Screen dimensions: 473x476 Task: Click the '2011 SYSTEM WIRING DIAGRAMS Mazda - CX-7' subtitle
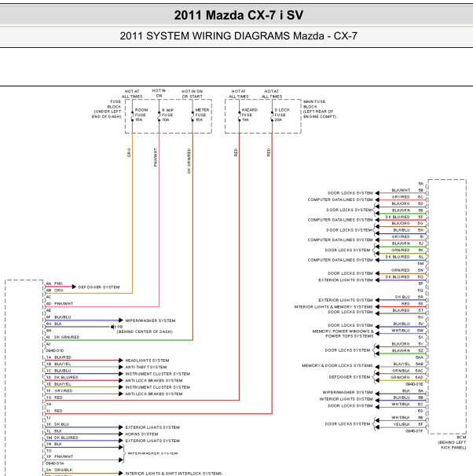[x=239, y=36]
